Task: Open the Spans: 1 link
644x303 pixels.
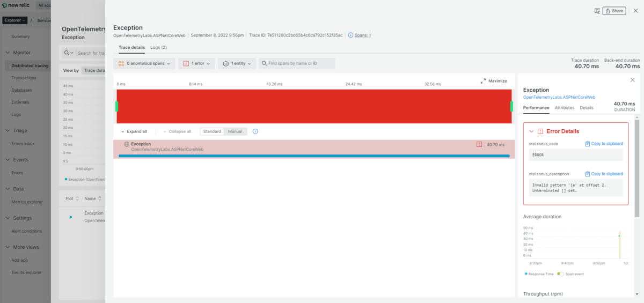Action: coord(363,35)
